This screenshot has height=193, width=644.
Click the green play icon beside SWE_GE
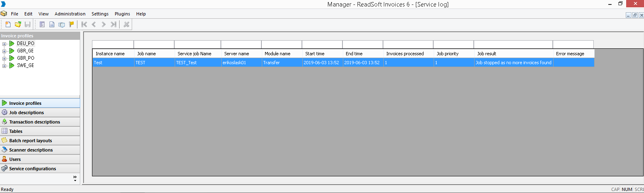tap(12, 65)
